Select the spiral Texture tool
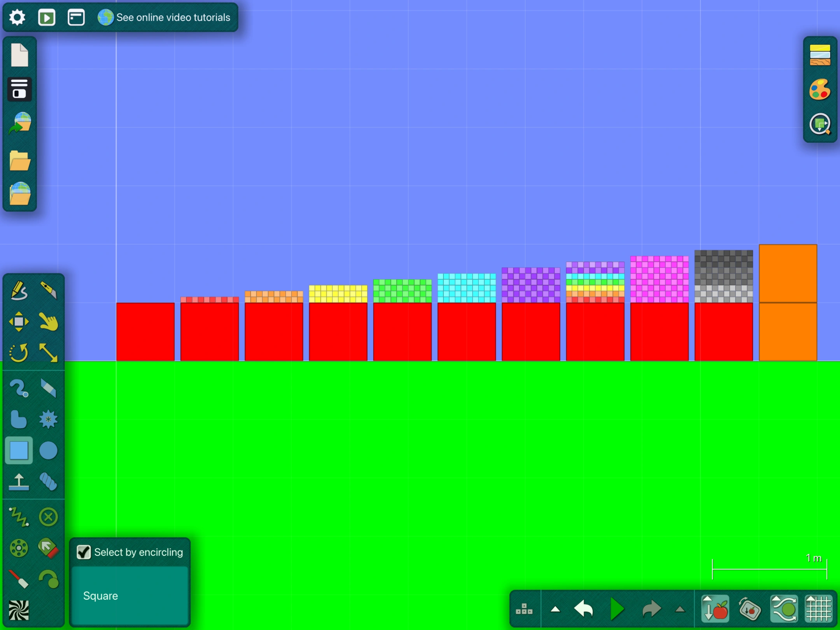Viewport: 840px width, 630px height. pyautogui.click(x=19, y=610)
